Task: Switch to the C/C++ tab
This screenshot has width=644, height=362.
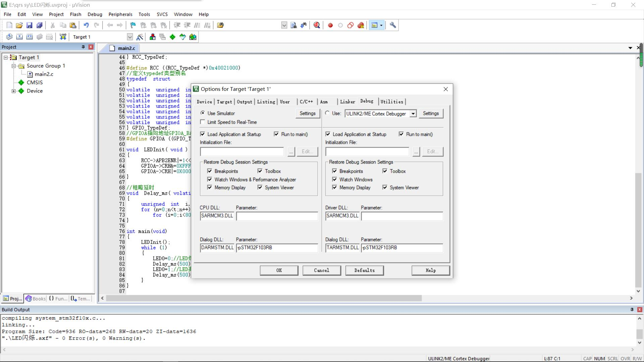Action: pos(306,102)
